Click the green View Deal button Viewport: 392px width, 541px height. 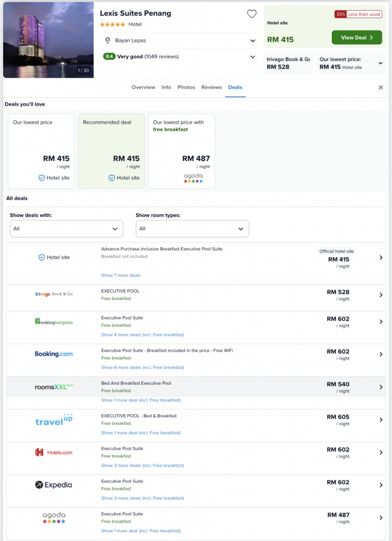coord(357,38)
